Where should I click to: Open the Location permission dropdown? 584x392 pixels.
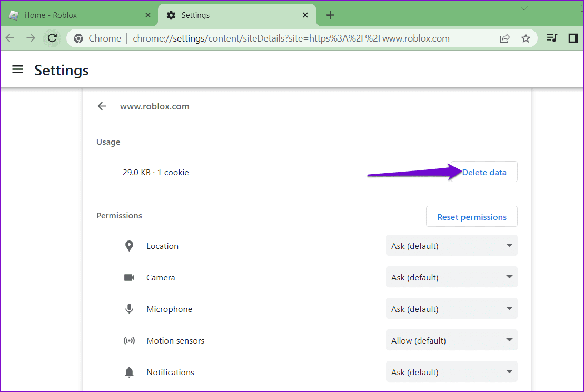point(451,245)
